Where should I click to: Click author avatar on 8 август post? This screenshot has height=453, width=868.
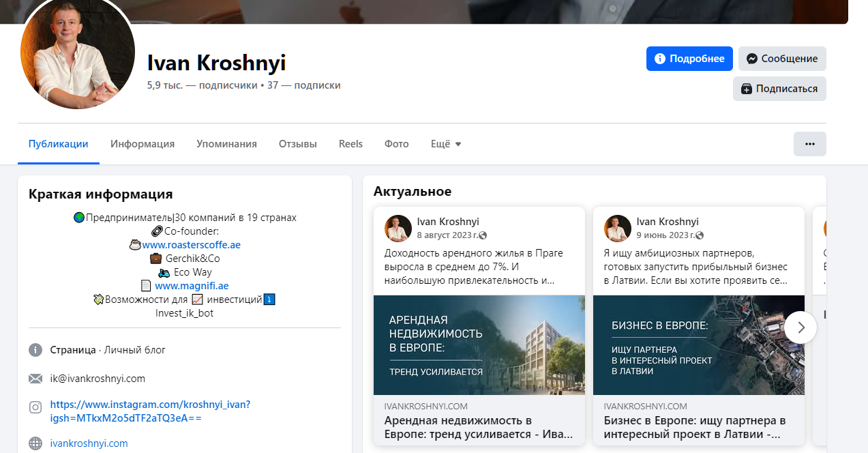pyautogui.click(x=398, y=229)
